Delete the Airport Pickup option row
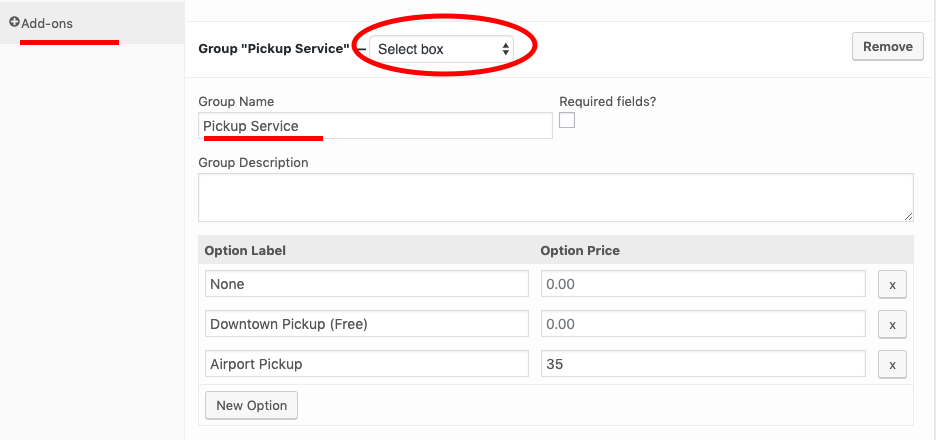This screenshot has width=936, height=440. [892, 364]
